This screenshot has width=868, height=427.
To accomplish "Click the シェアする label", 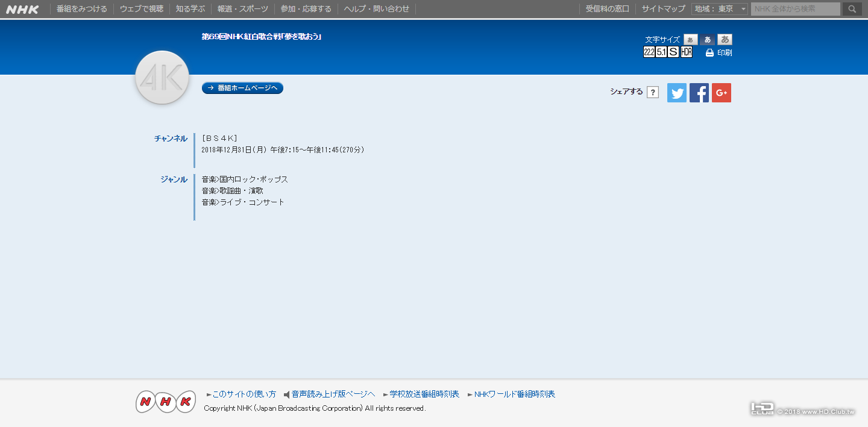I will coord(626,92).
